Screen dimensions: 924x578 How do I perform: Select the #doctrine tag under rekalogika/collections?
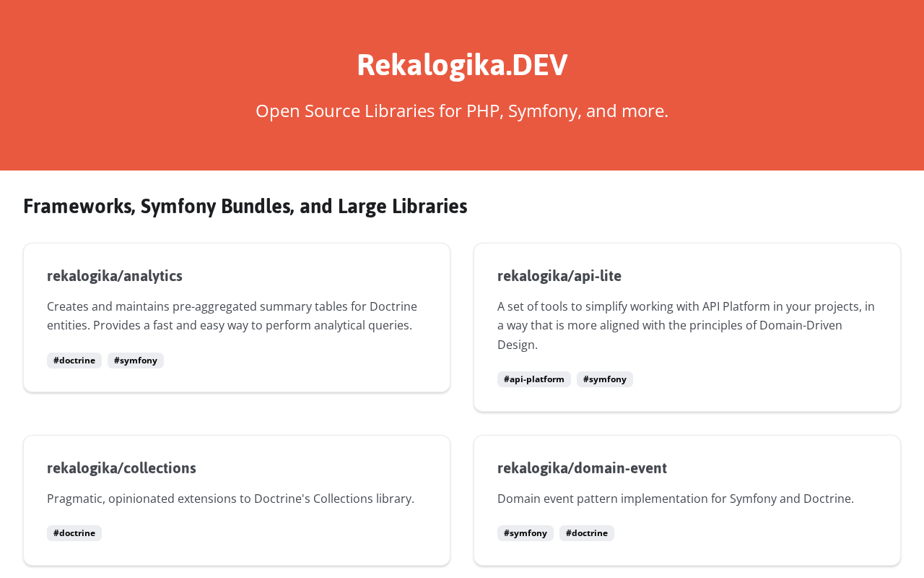point(74,533)
